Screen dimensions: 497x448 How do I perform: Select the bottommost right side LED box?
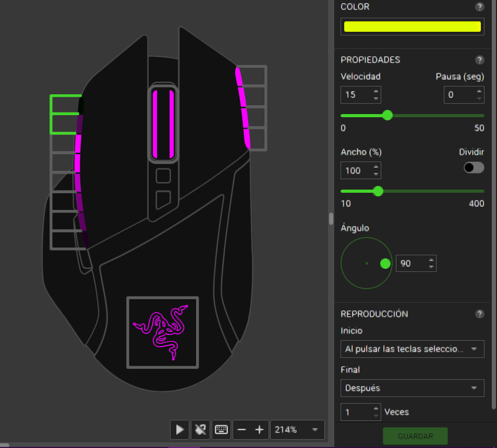(257, 139)
